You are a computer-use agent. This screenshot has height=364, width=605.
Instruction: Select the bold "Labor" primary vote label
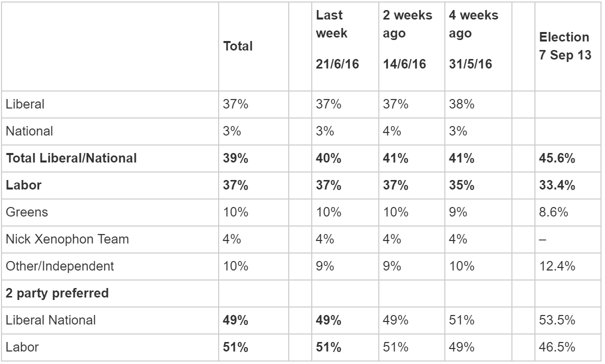tap(24, 185)
